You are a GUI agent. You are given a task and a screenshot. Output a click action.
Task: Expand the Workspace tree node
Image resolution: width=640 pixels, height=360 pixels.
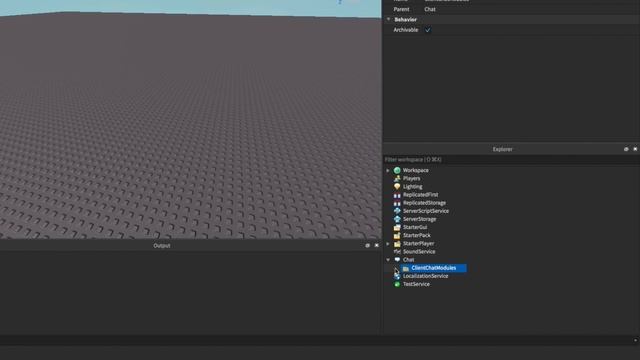coord(388,170)
